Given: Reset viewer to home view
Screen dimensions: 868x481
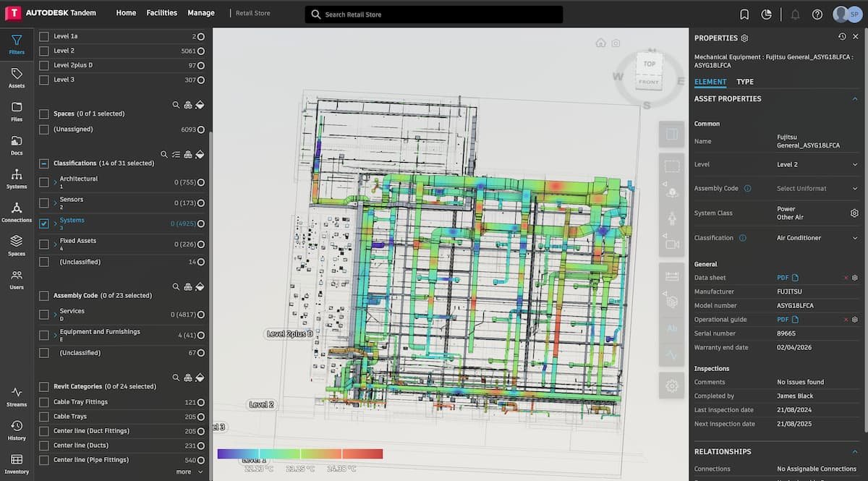Looking at the screenshot, I should (600, 43).
